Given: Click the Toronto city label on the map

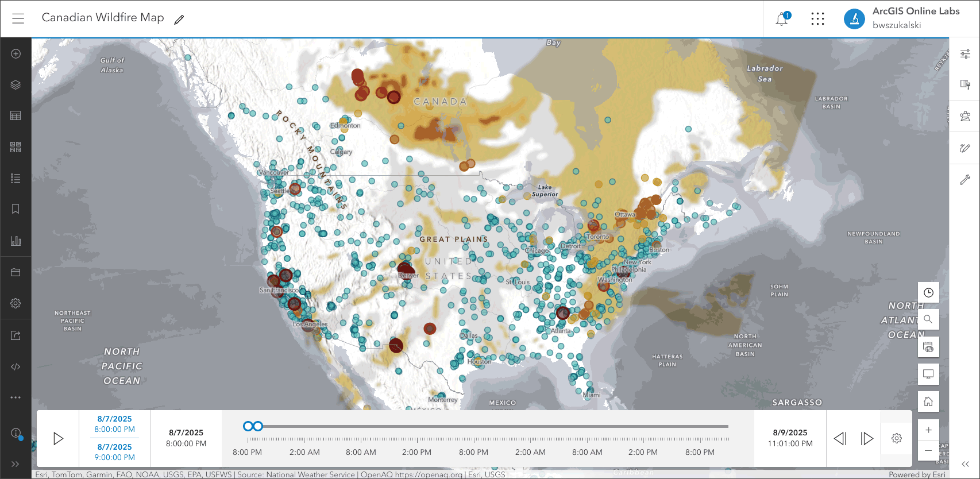Looking at the screenshot, I should [x=597, y=237].
